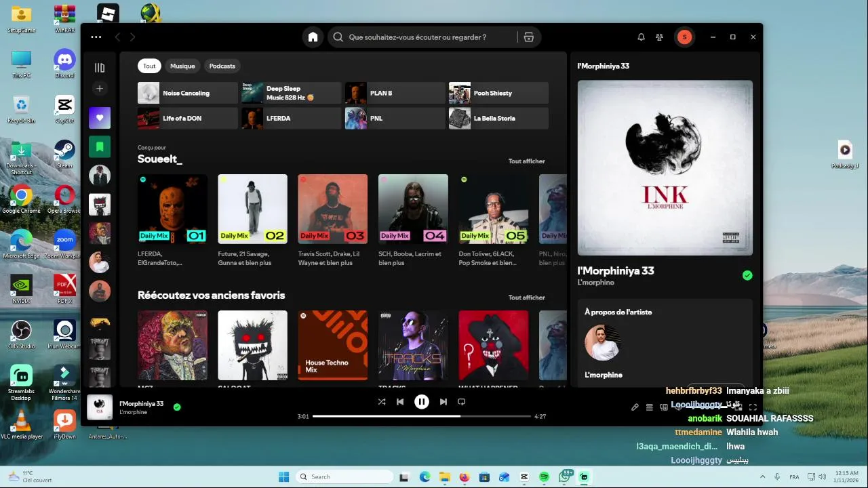Pause the current song
This screenshot has width=868, height=488.
pyautogui.click(x=422, y=402)
